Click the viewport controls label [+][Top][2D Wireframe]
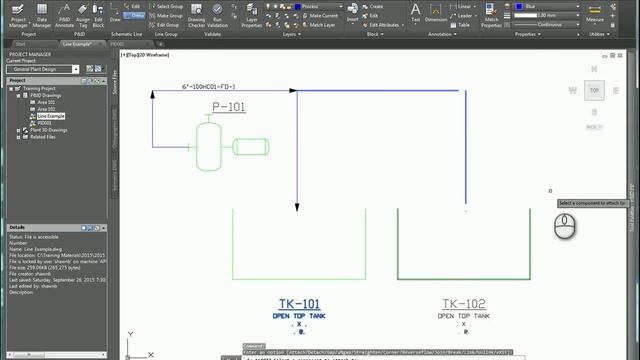This screenshot has width=640, height=360. coord(145,55)
